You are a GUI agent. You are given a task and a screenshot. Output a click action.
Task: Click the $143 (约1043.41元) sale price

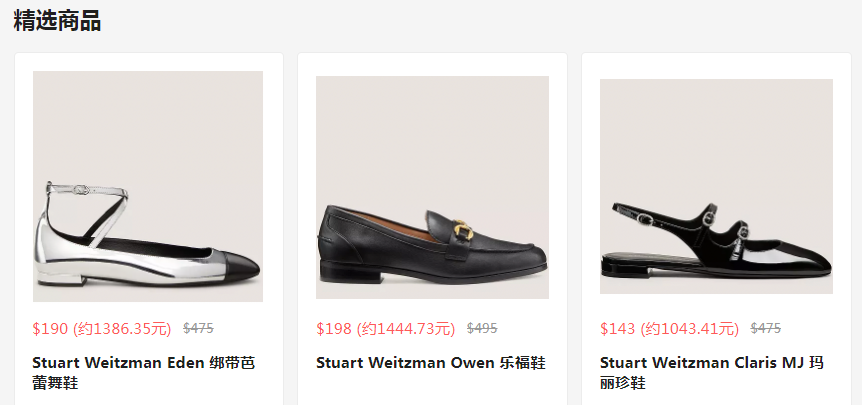pyautogui.click(x=670, y=329)
